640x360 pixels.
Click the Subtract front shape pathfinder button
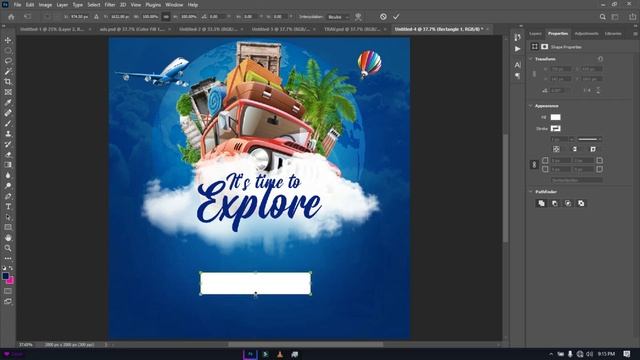click(x=555, y=203)
